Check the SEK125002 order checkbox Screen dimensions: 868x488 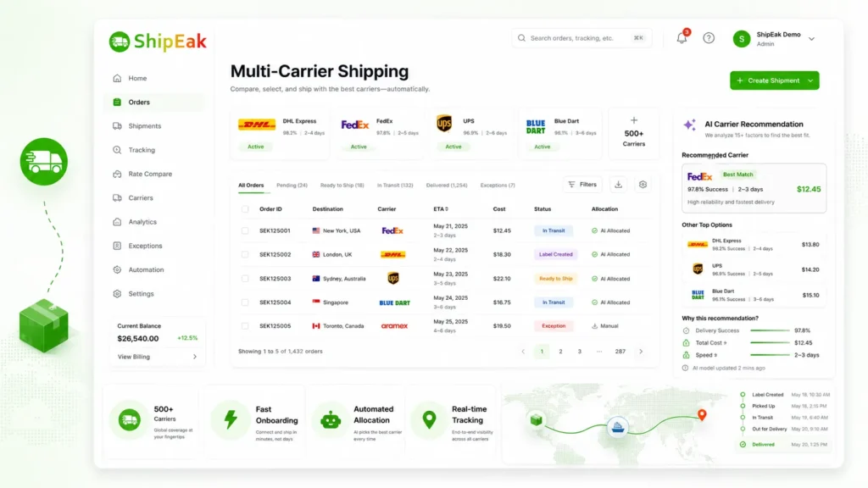point(245,254)
